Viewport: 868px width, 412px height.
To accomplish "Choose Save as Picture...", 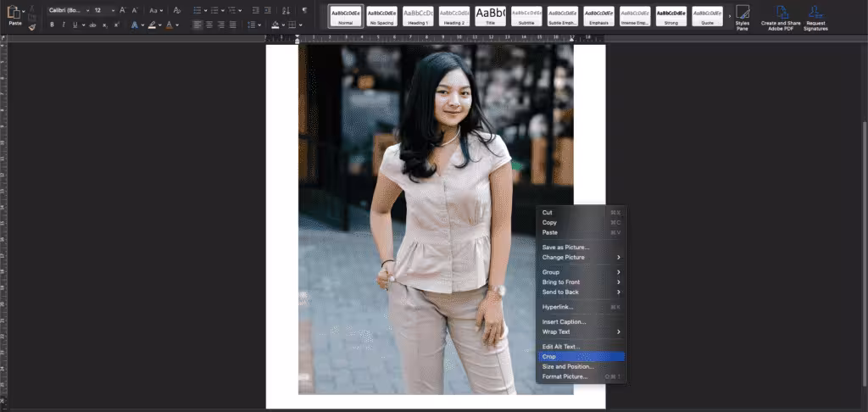I will point(581,248).
